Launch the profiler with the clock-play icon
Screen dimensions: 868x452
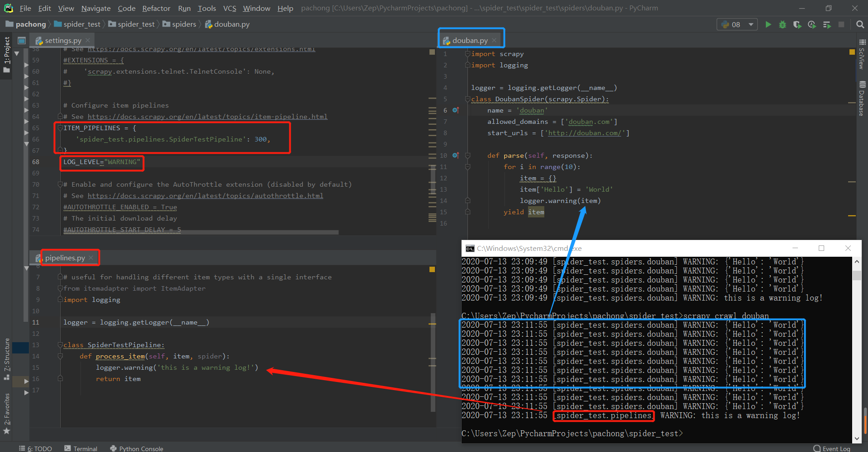pos(812,24)
